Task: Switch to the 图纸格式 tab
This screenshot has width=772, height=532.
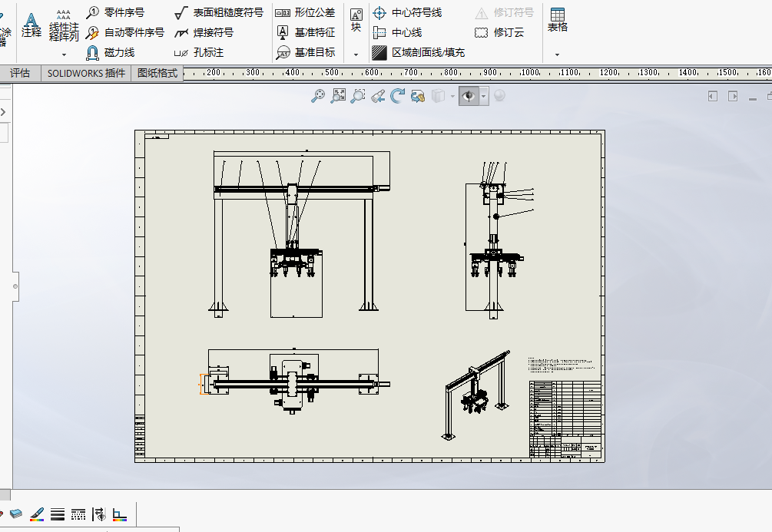Action: tap(157, 74)
